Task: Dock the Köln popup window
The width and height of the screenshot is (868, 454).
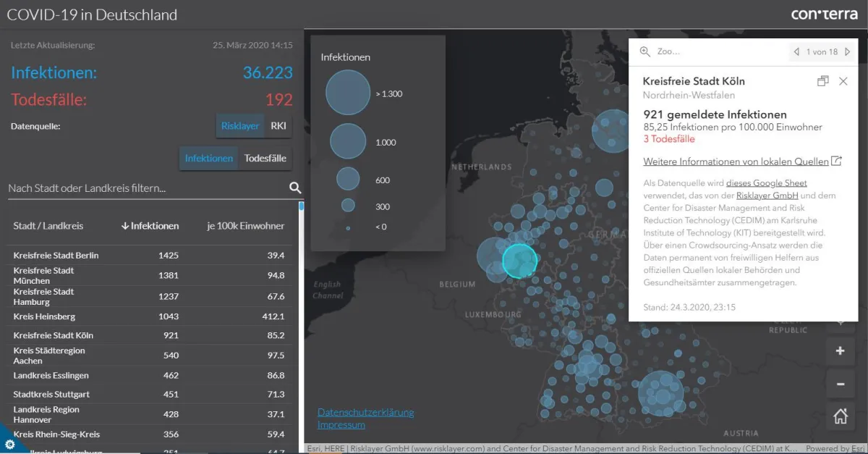Action: click(x=822, y=81)
